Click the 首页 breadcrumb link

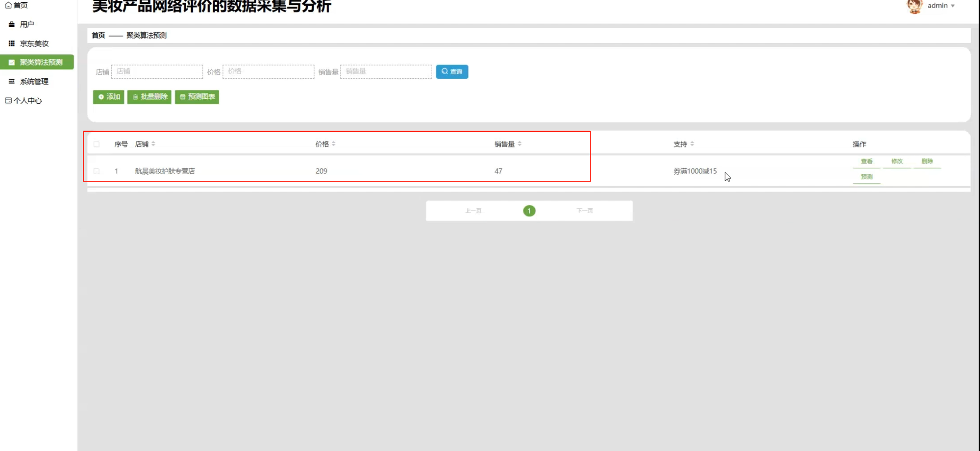(98, 35)
